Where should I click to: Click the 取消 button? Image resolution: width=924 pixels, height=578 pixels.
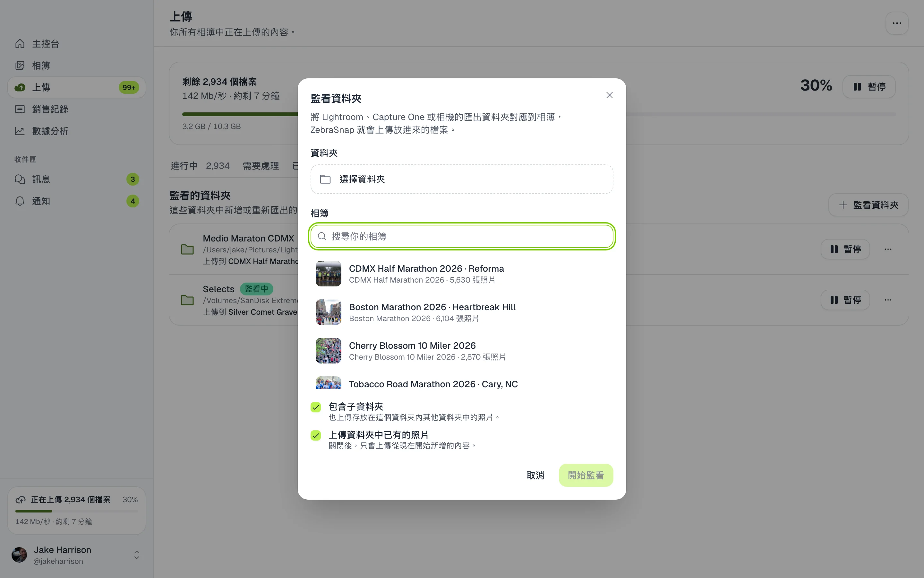pyautogui.click(x=535, y=475)
